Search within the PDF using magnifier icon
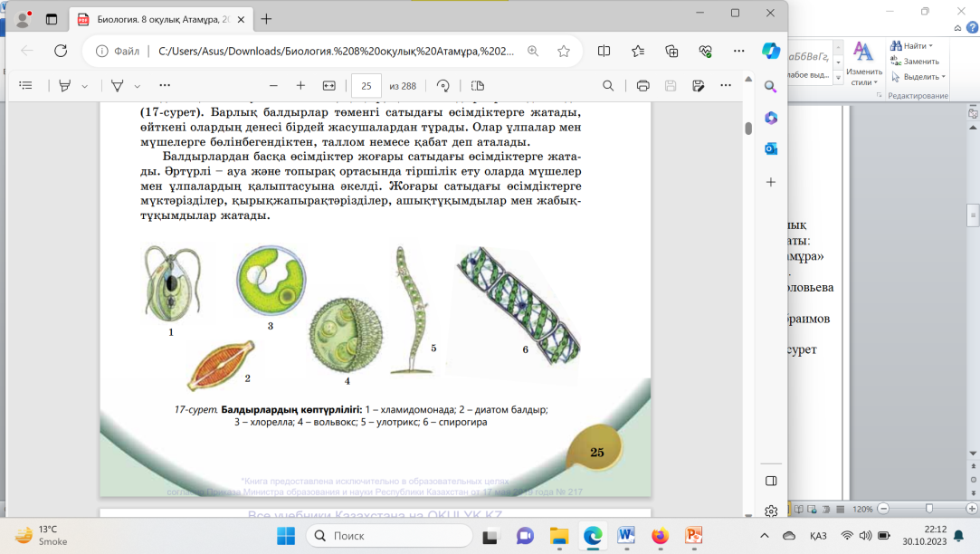 (x=609, y=86)
